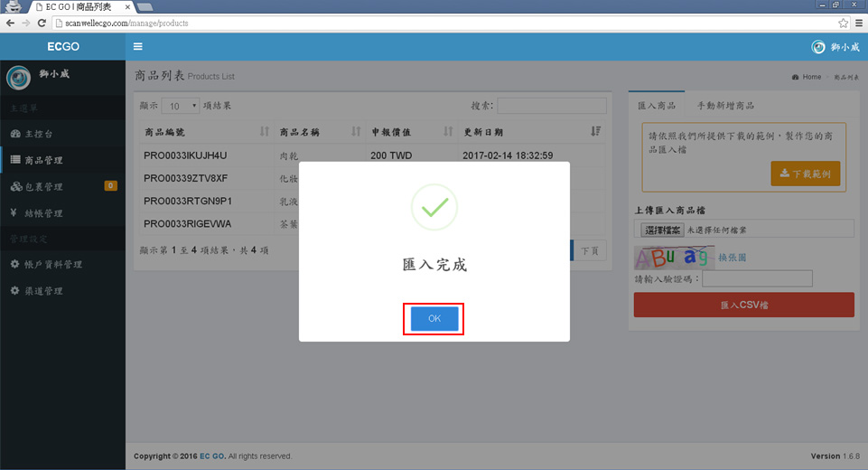868x470 pixels.
Task: Click the 下載範例 download button
Action: [805, 173]
